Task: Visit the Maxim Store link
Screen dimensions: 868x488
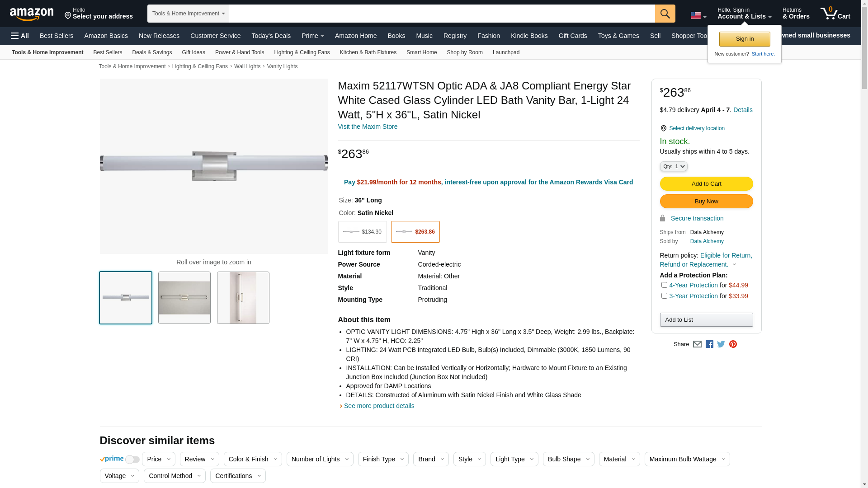Action: click(x=367, y=127)
